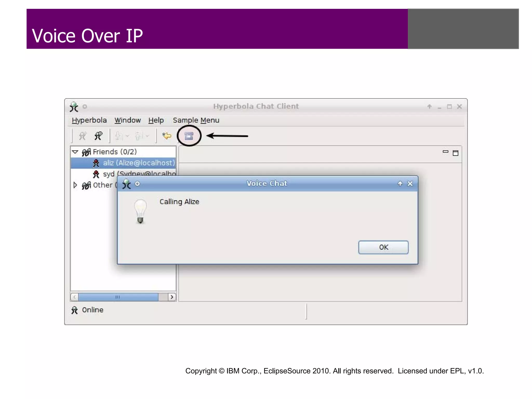The image size is (532, 399).
Task: Click the yellow hand-arrow toolbar icon
Action: click(167, 136)
